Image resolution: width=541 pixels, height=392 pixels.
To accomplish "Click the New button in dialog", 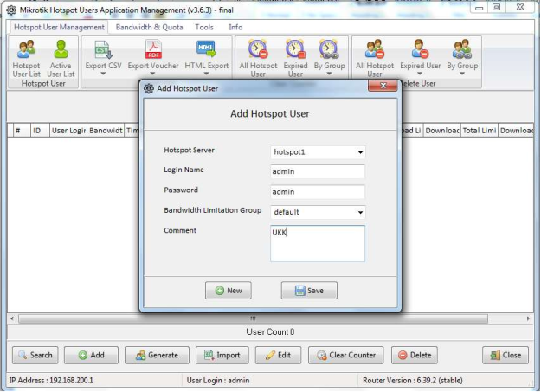I will click(228, 291).
